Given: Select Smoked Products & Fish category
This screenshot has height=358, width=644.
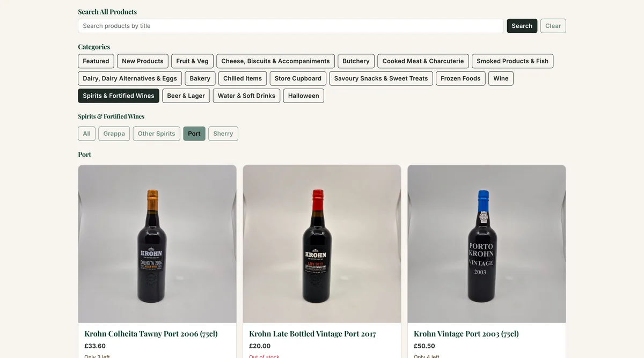Looking at the screenshot, I should click(x=513, y=61).
